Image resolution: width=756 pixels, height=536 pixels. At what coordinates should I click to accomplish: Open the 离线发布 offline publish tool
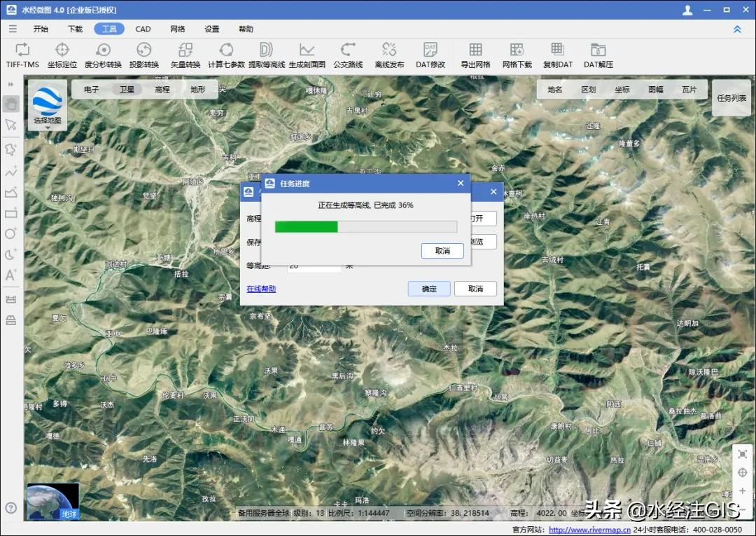389,55
